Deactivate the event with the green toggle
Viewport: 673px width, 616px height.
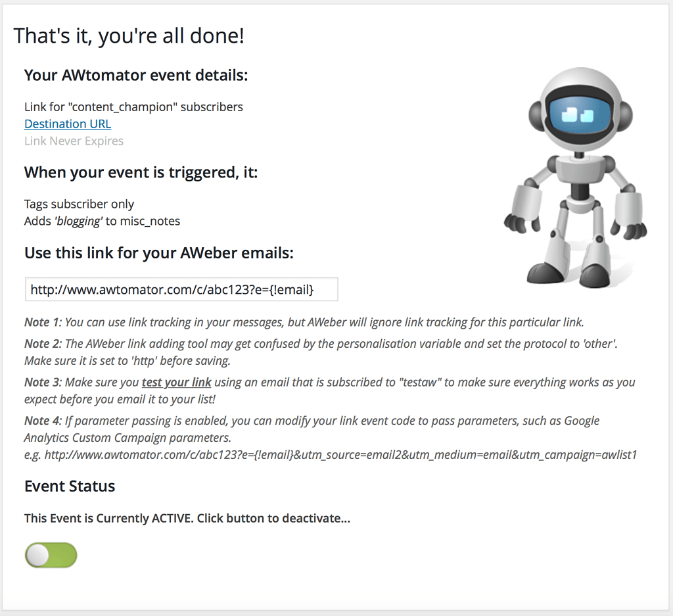coord(51,555)
